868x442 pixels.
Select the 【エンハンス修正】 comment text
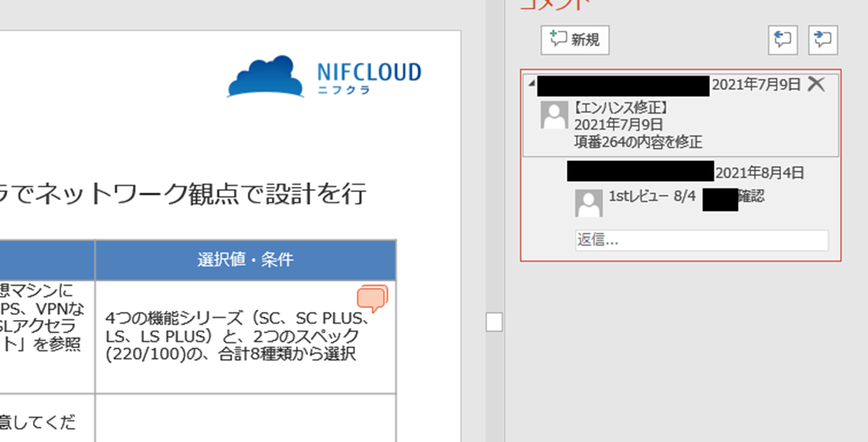pos(621,107)
